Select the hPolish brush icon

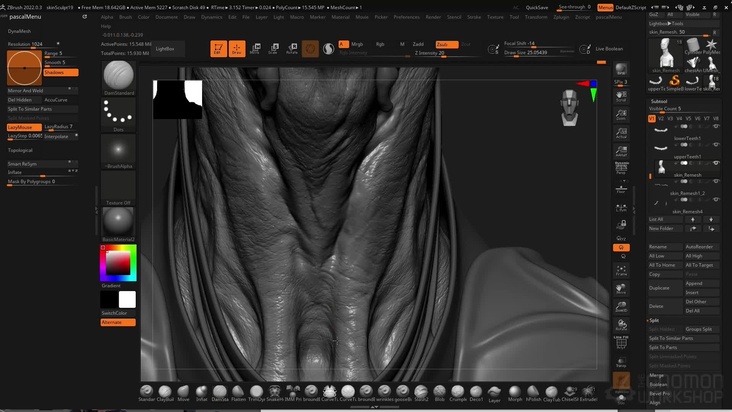533,391
